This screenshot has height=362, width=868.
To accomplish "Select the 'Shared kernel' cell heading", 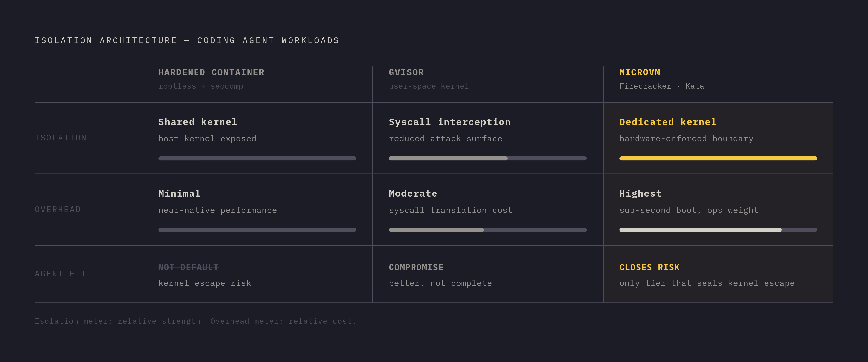I will [198, 122].
